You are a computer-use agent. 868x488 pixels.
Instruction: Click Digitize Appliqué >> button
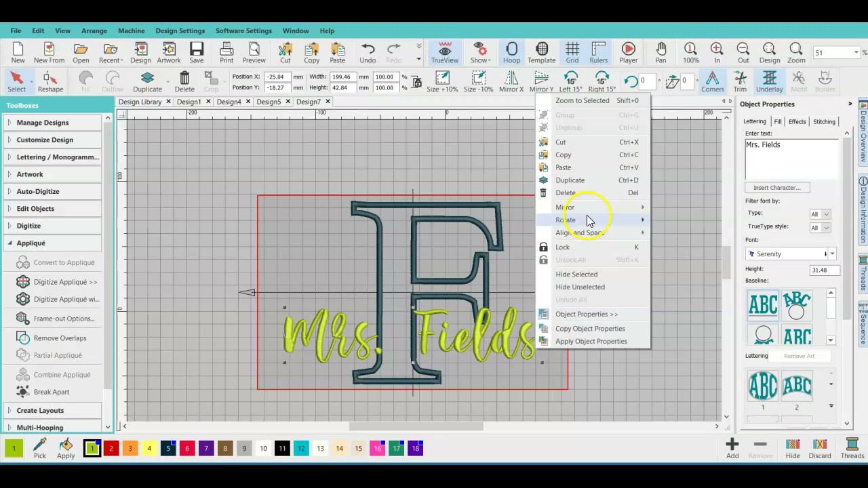[x=58, y=282]
